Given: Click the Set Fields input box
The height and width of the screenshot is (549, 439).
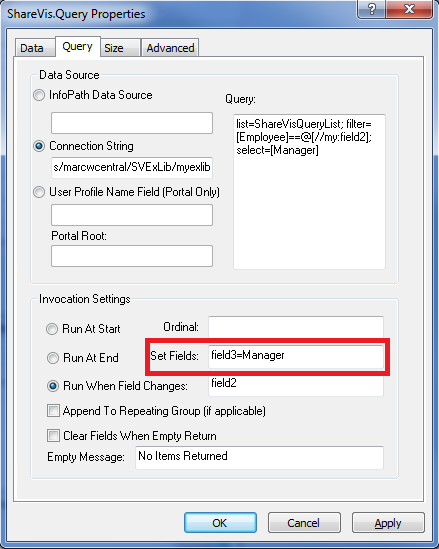Looking at the screenshot, I should (x=296, y=356).
